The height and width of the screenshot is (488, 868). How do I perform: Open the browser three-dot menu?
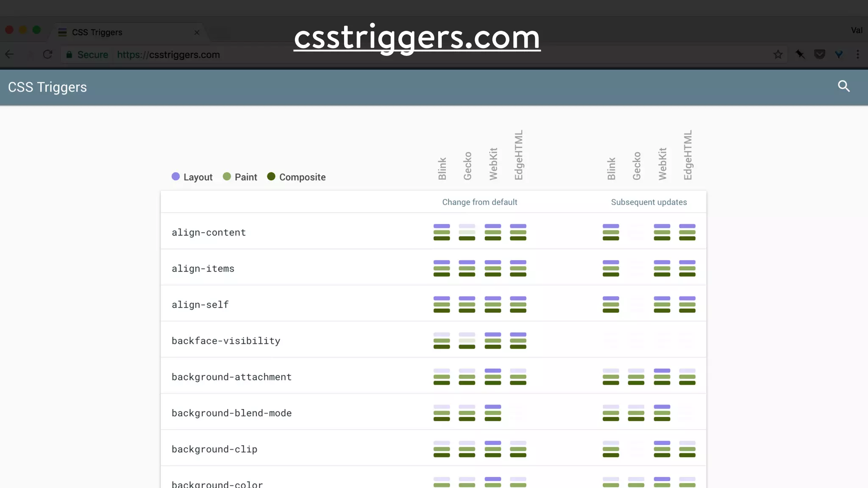(x=857, y=54)
